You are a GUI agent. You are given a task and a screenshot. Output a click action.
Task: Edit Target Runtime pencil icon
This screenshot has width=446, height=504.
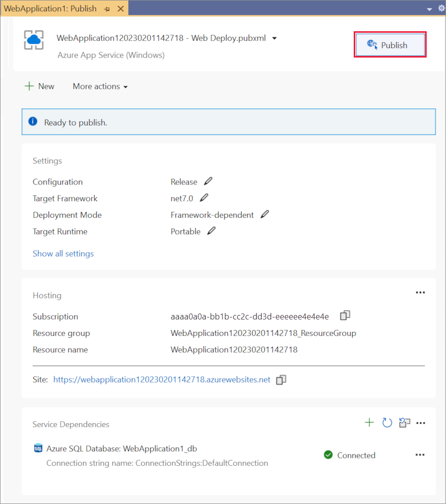211,231
